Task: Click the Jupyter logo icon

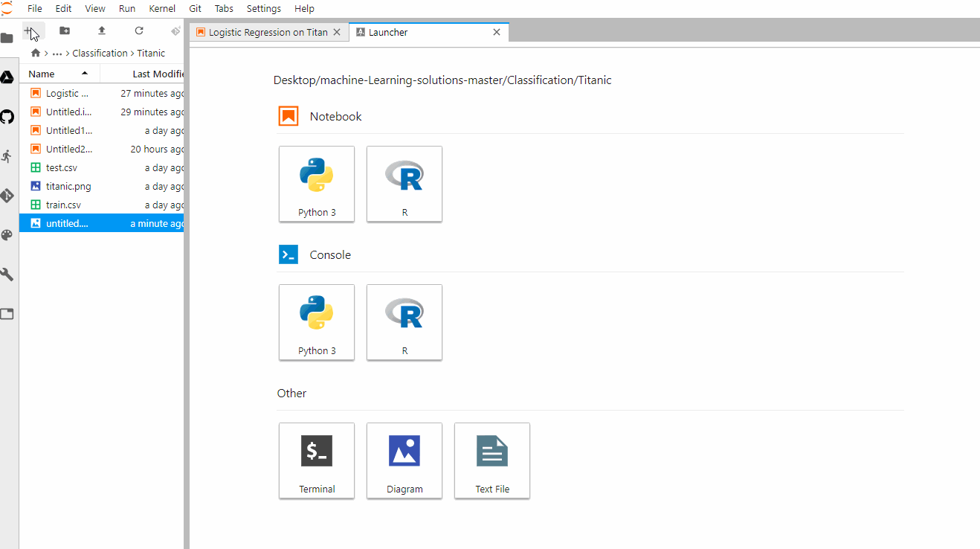Action: [7, 8]
